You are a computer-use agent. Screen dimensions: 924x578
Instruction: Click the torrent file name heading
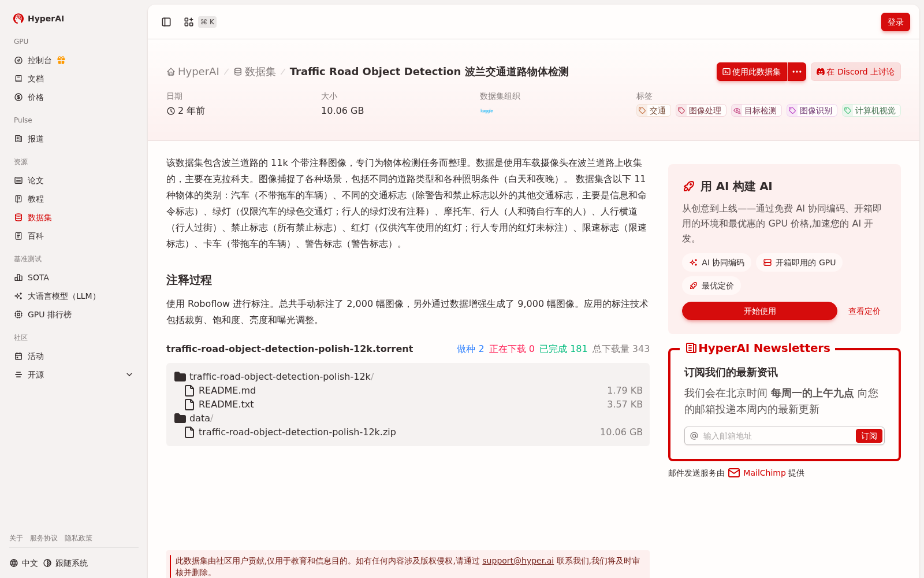point(289,349)
